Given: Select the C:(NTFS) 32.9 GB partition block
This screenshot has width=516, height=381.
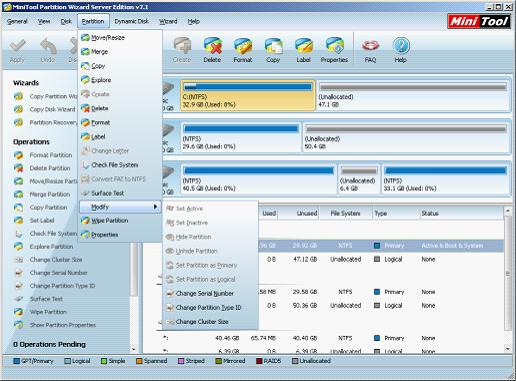Looking at the screenshot, I should tap(248, 95).
